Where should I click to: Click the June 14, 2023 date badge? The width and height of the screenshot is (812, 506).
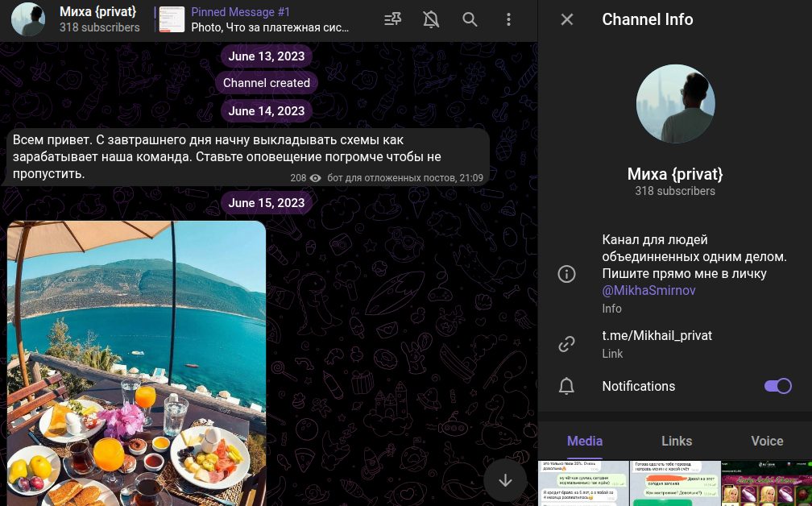click(x=266, y=111)
